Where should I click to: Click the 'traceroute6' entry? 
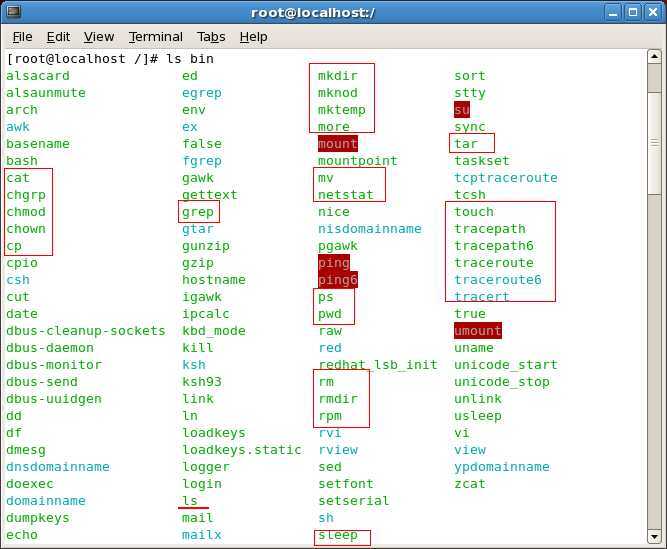pos(498,280)
